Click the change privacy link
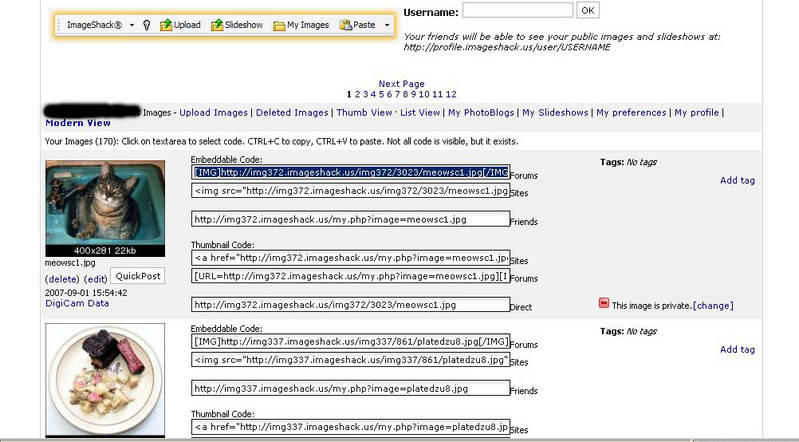Image resolution: width=799 pixels, height=442 pixels. 713,305
